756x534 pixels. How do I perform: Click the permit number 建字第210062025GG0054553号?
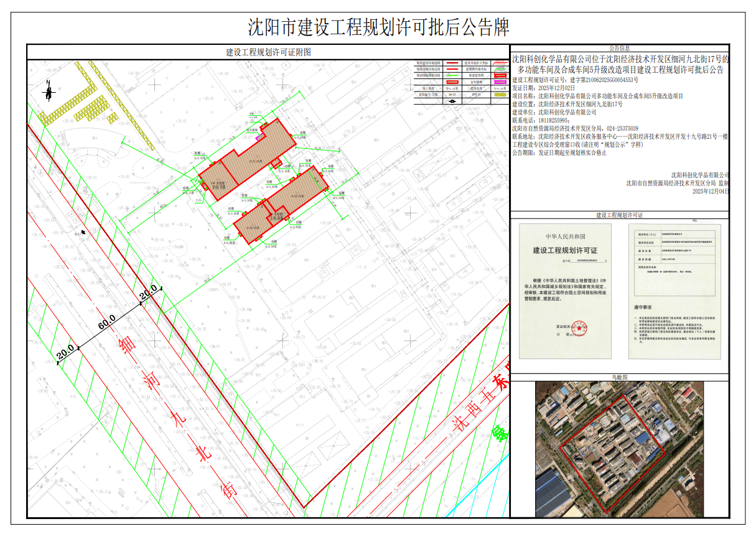597,80
